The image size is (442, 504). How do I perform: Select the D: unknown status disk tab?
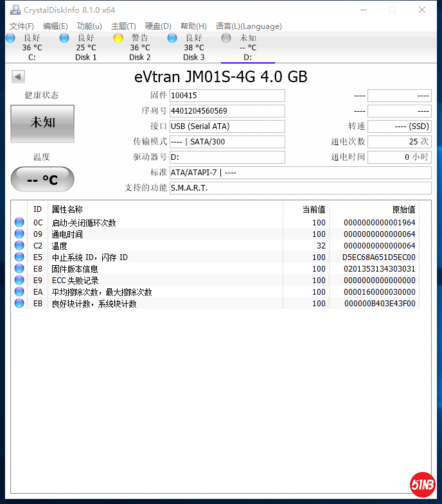pos(248,48)
